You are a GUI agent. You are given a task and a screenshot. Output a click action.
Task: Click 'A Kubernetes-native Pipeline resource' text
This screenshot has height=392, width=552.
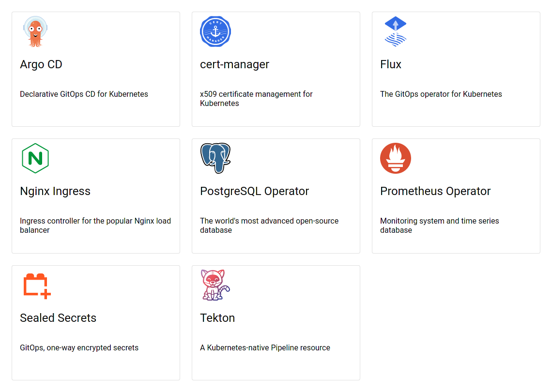(265, 347)
